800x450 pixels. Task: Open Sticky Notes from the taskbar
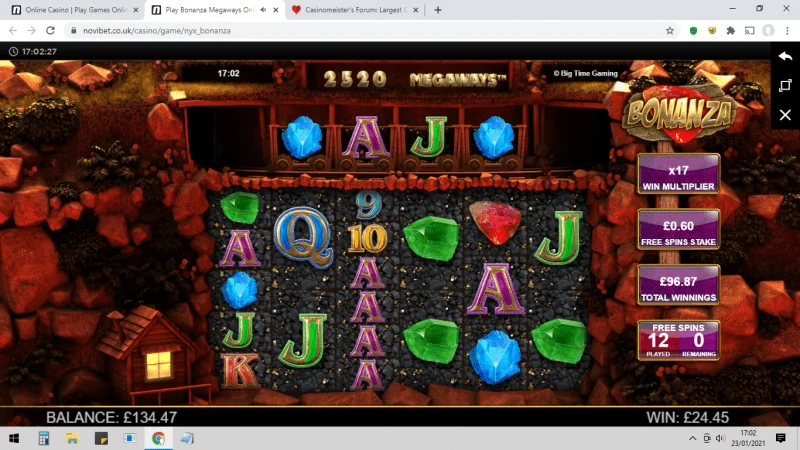pyautogui.click(x=101, y=438)
